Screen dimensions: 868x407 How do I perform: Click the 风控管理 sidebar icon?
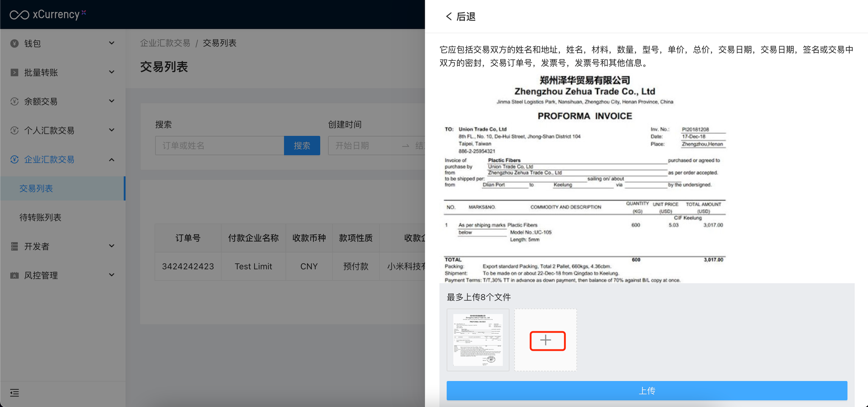tap(14, 275)
